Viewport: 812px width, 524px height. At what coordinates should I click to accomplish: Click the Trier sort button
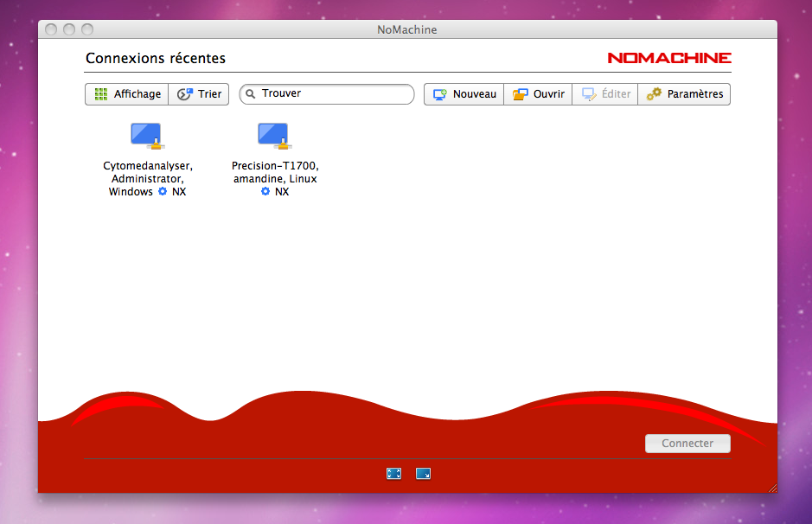pos(199,94)
